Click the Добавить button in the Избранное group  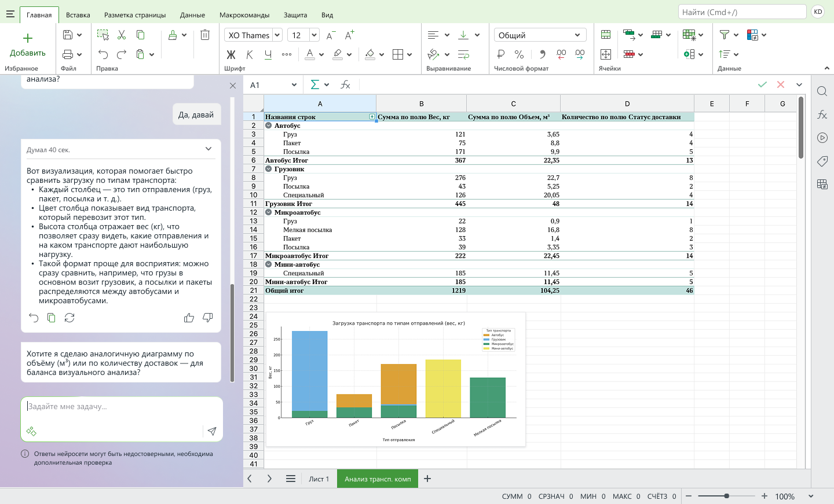pyautogui.click(x=27, y=45)
